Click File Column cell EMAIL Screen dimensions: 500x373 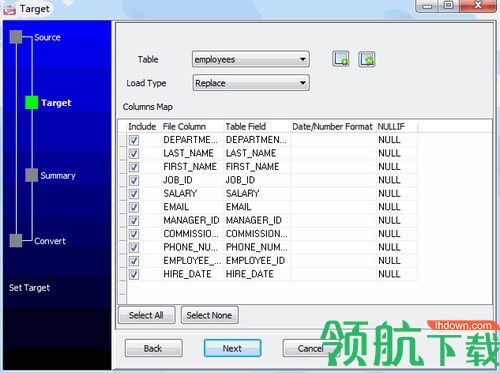coord(192,207)
